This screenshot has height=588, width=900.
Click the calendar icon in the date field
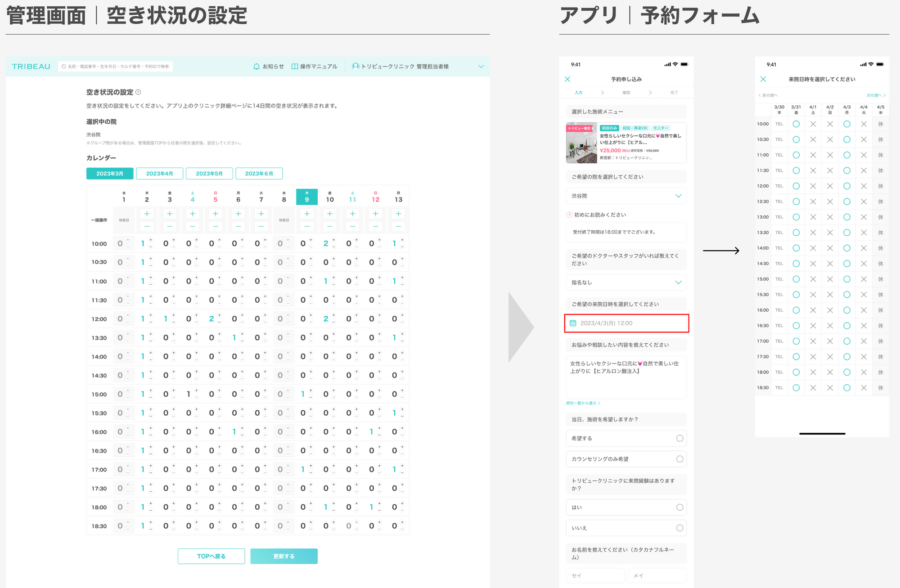[x=573, y=323]
